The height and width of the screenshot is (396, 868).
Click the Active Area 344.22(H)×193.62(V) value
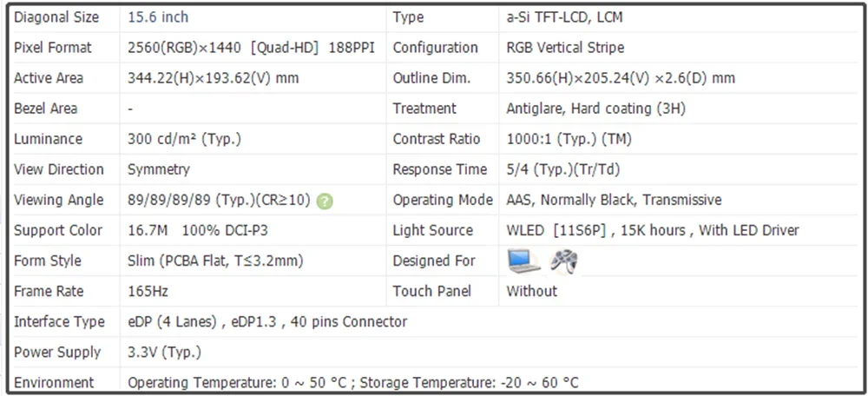pos(214,78)
